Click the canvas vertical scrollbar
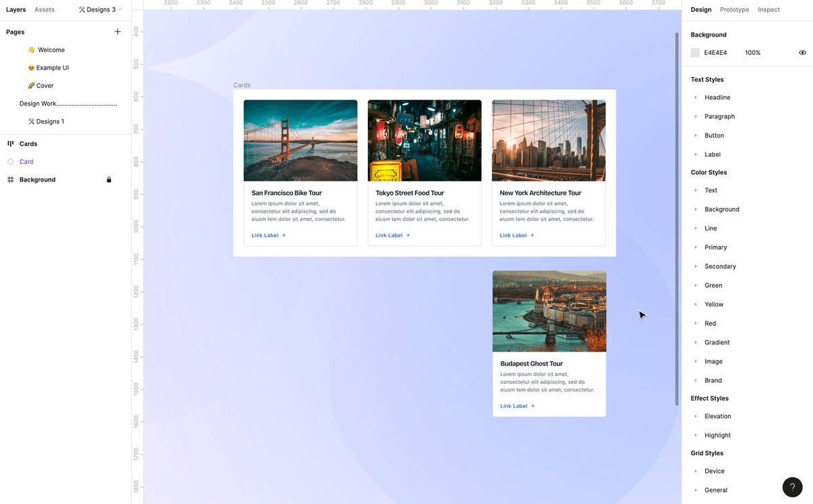This screenshot has height=504, width=813. [x=676, y=219]
